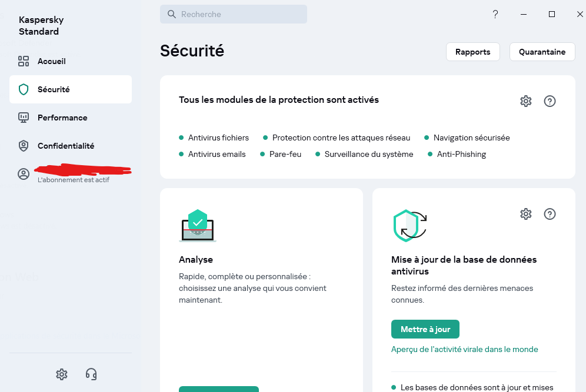Click the question mark help icon in title bar

(495, 14)
